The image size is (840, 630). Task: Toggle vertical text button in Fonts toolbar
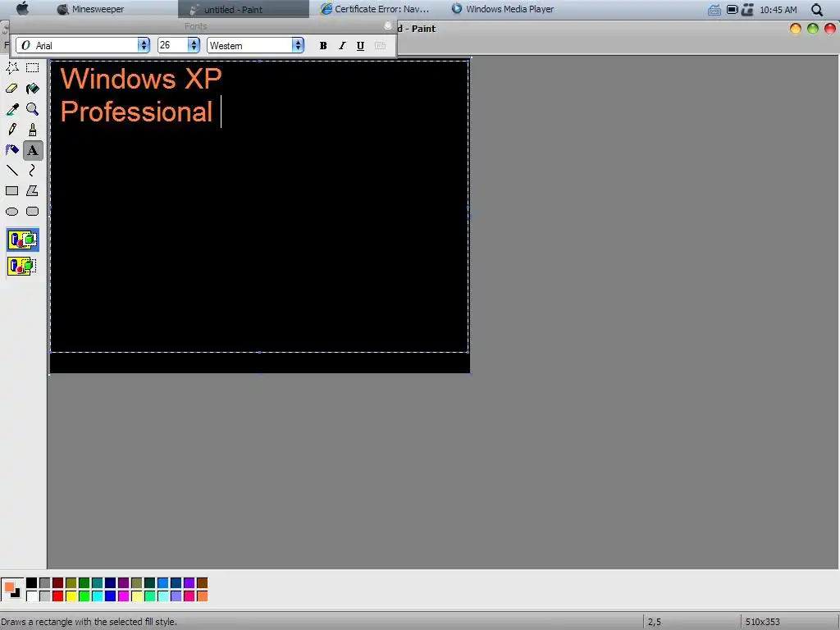[x=380, y=46]
